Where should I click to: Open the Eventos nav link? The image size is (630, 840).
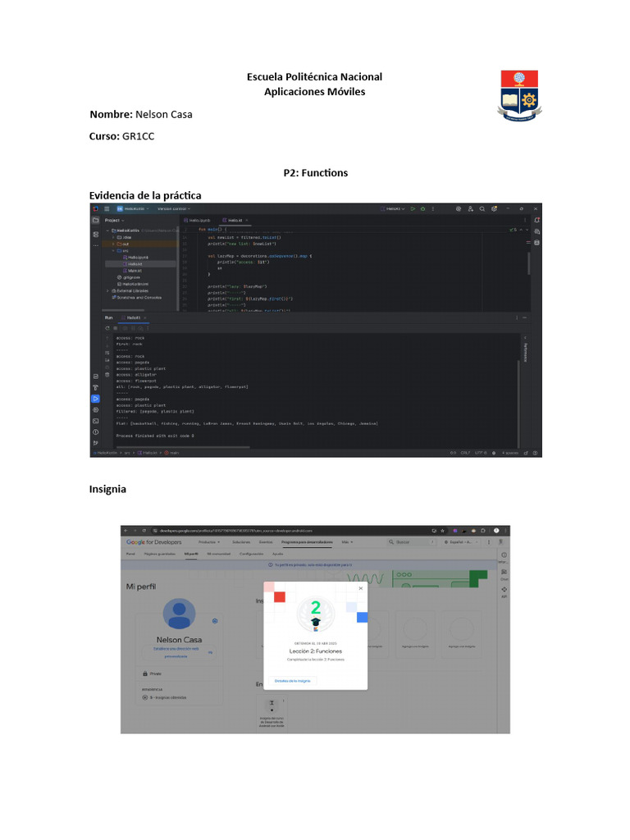click(x=266, y=542)
